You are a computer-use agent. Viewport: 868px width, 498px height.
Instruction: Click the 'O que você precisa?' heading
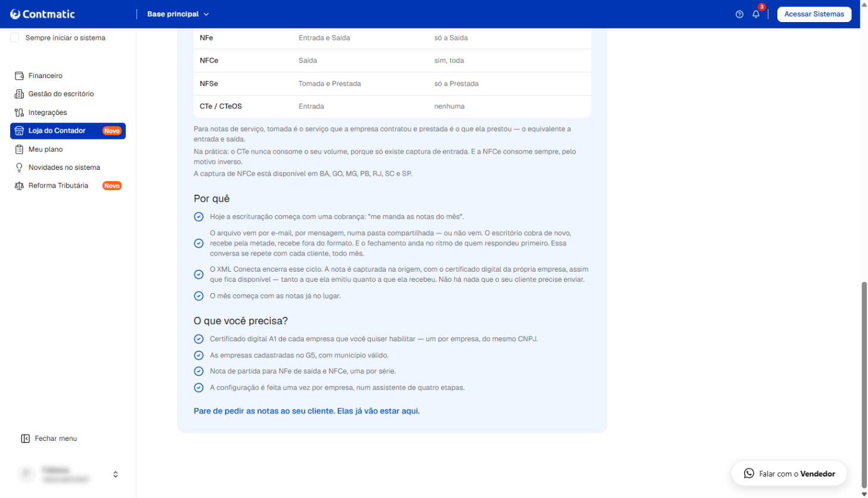click(241, 320)
